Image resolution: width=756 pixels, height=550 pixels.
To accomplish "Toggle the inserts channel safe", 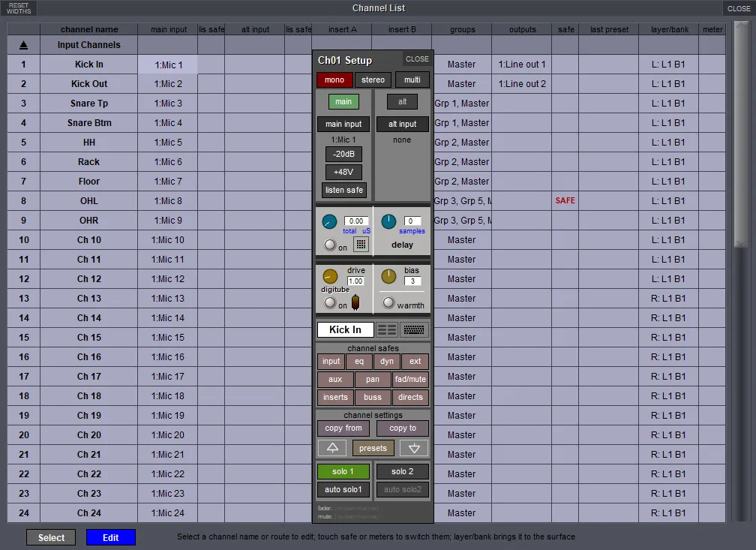I will tap(335, 397).
